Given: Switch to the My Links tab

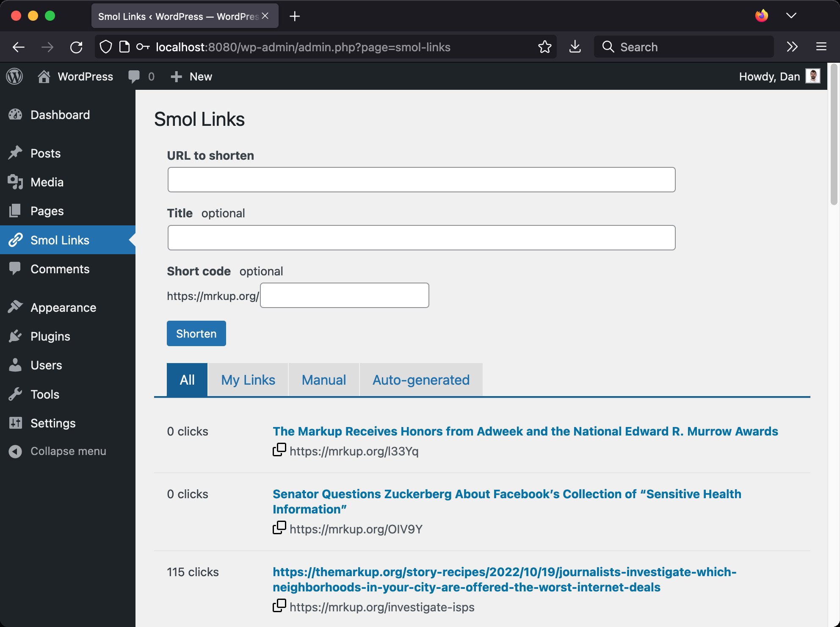Looking at the screenshot, I should (x=248, y=379).
